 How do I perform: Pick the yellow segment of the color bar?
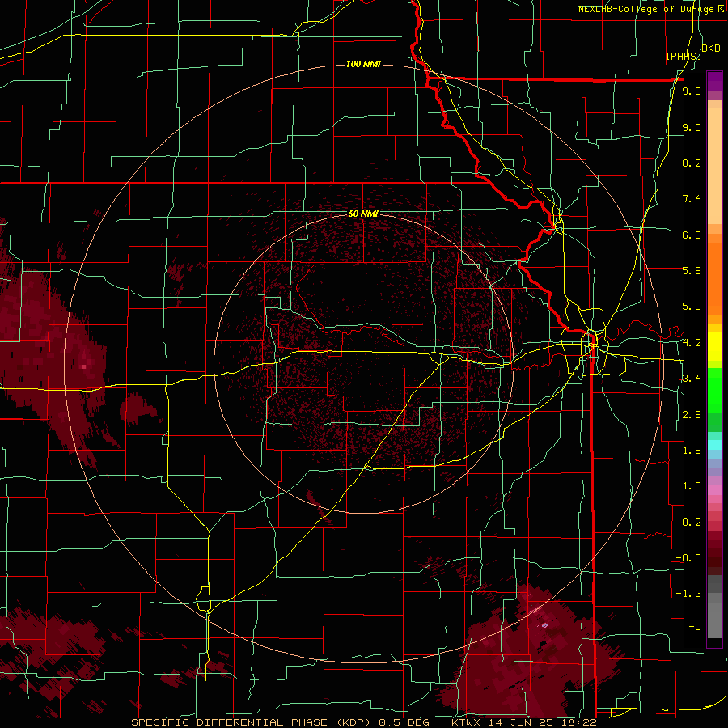click(714, 346)
